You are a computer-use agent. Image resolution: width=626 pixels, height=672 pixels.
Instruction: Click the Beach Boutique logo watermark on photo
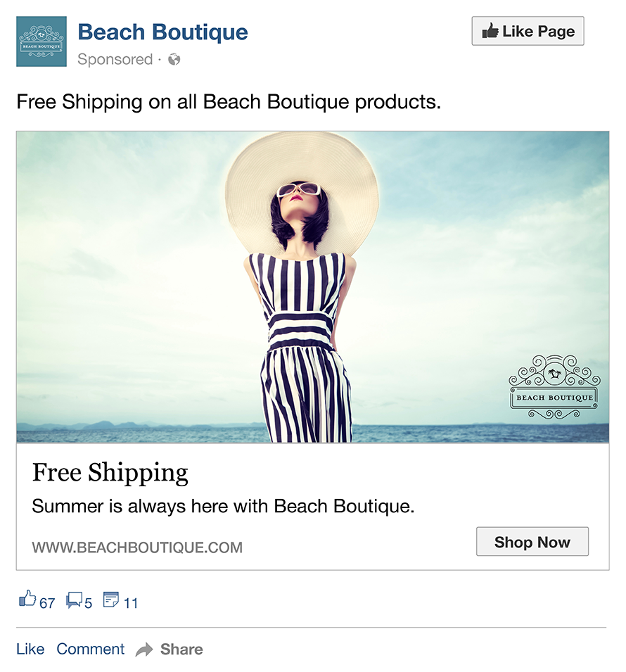554,387
